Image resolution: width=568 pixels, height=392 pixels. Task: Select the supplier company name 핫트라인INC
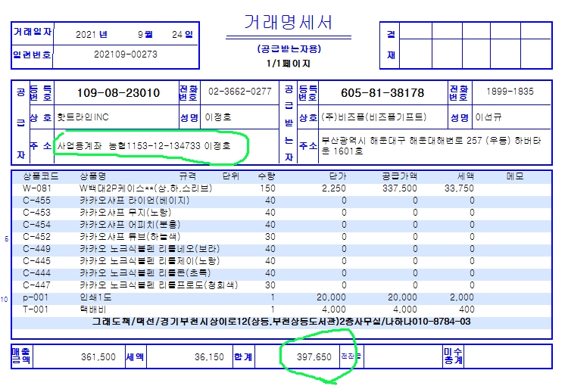click(83, 117)
